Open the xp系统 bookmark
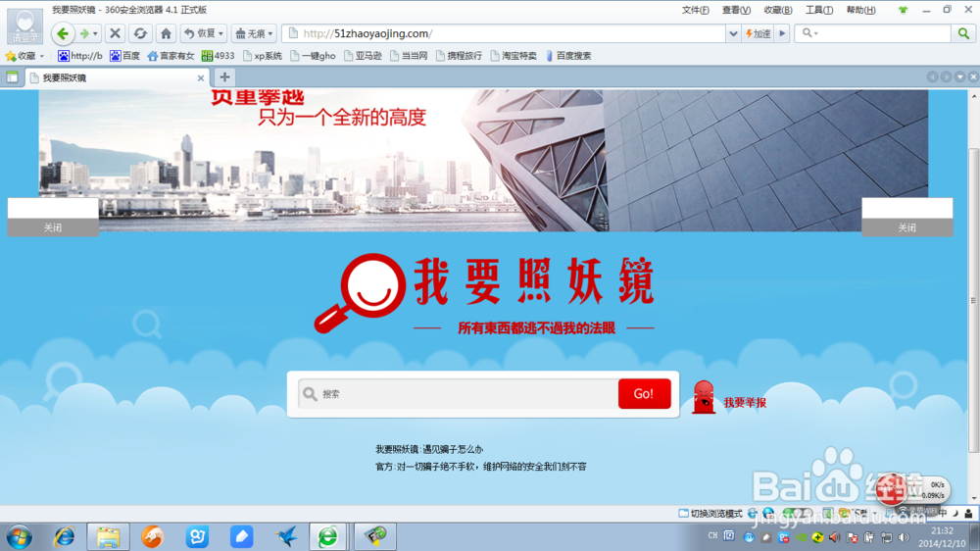 point(263,56)
